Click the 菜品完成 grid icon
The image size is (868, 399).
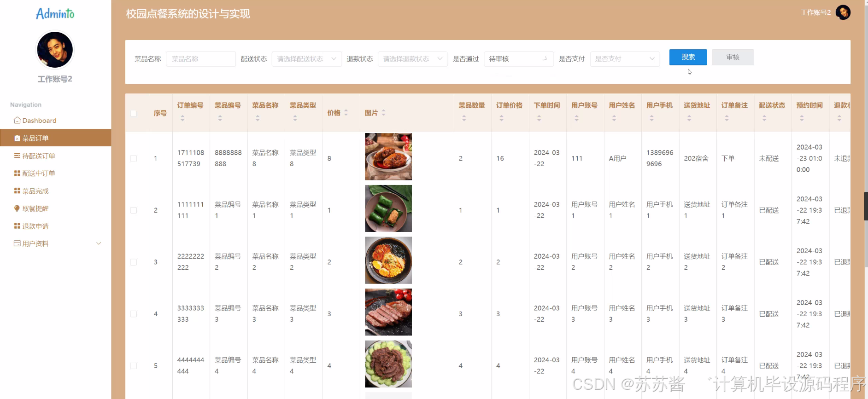17,191
